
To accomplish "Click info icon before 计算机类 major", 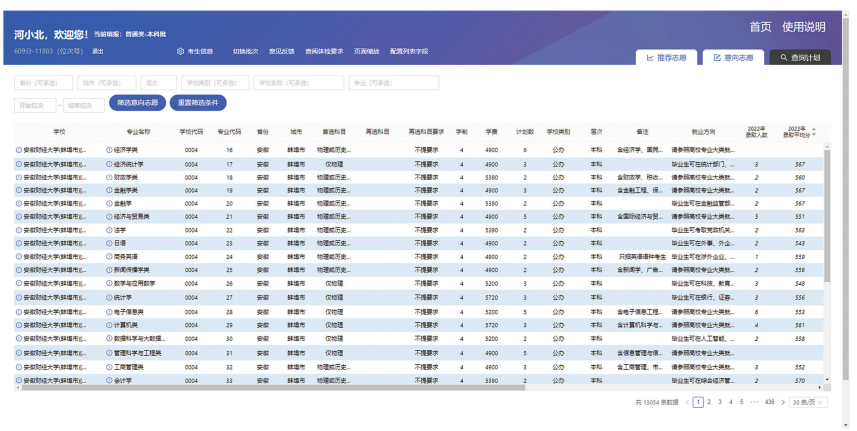I will tap(109, 325).
